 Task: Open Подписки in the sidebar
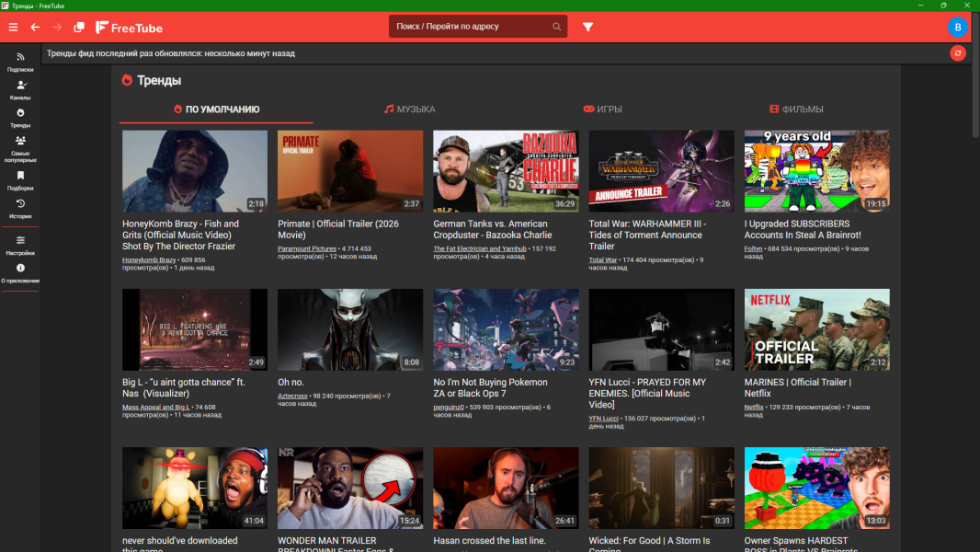tap(20, 63)
